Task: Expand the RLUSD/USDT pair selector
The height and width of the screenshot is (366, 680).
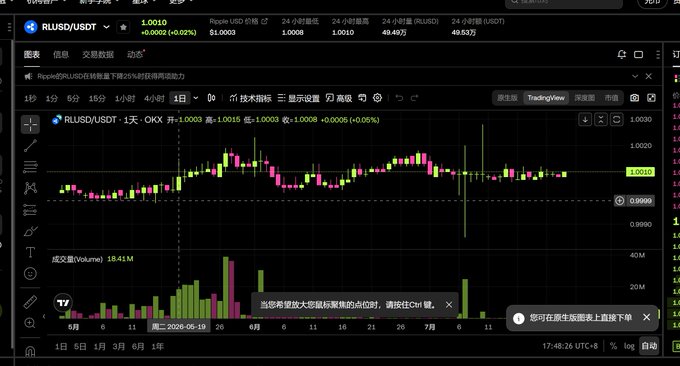Action: point(106,27)
